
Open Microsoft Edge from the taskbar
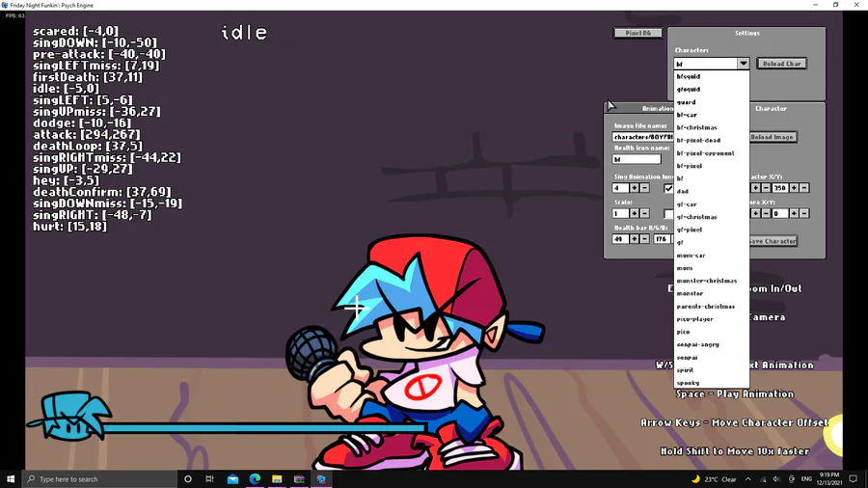(255, 479)
